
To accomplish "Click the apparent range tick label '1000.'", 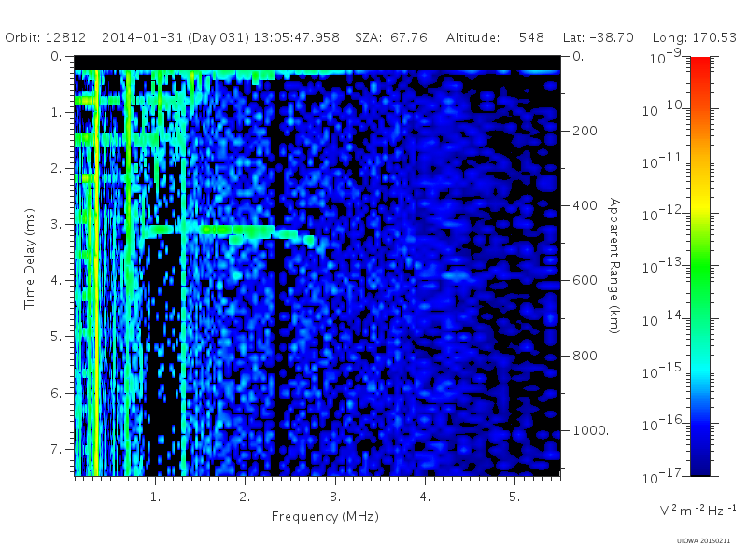I will 590,430.
